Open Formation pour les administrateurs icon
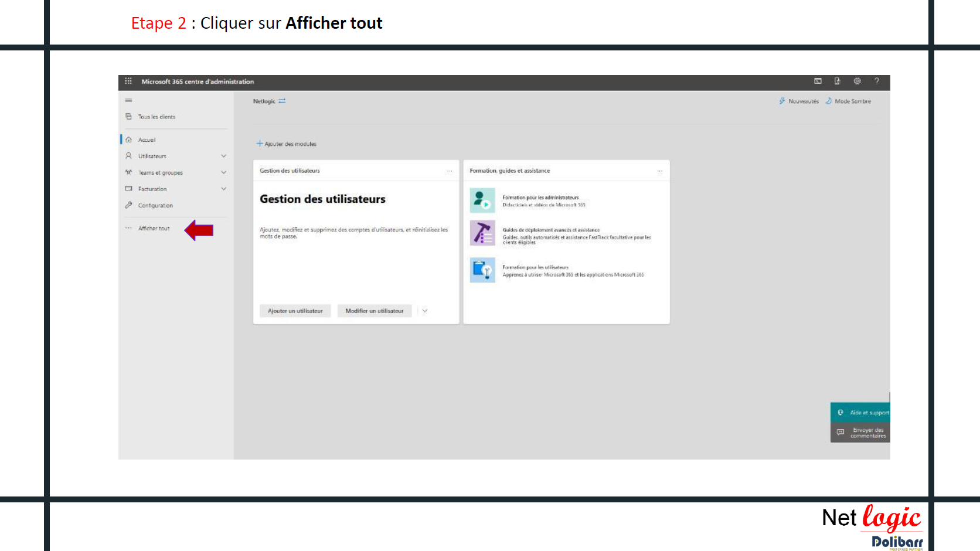 pyautogui.click(x=482, y=200)
